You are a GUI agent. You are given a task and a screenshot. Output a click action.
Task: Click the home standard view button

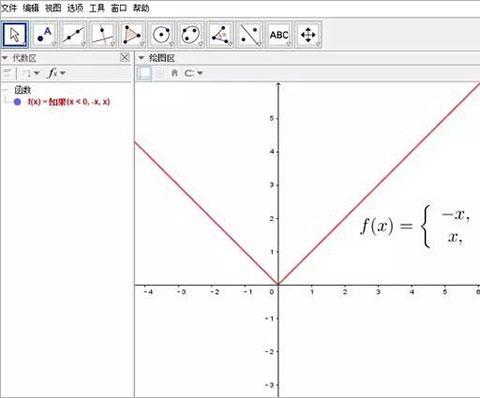(174, 73)
